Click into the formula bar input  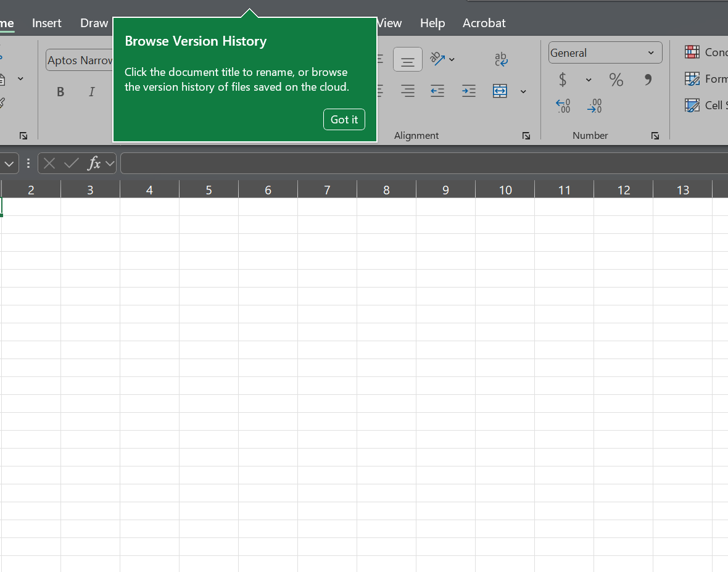(x=424, y=164)
